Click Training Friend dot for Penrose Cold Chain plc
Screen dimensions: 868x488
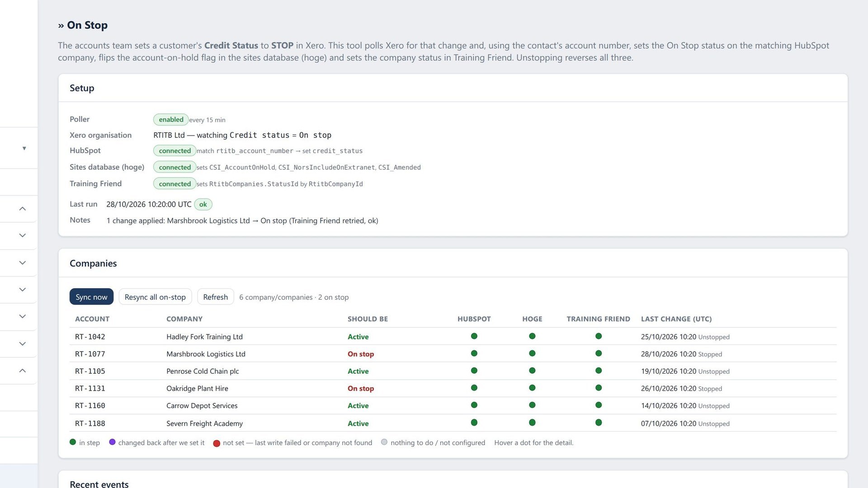point(599,371)
